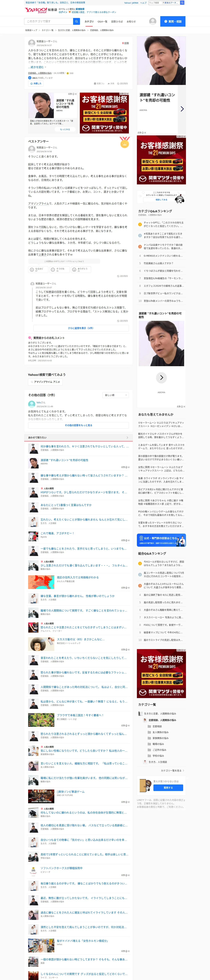The height and width of the screenshot is (980, 210).
Task: Click the blue search magnifier button
Action: click(77, 21)
